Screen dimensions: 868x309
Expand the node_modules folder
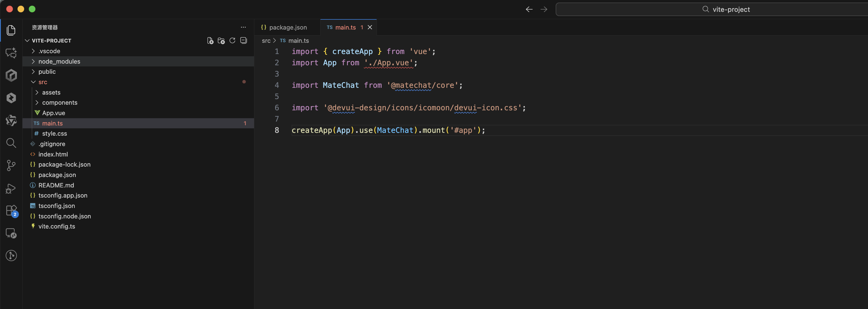point(59,61)
